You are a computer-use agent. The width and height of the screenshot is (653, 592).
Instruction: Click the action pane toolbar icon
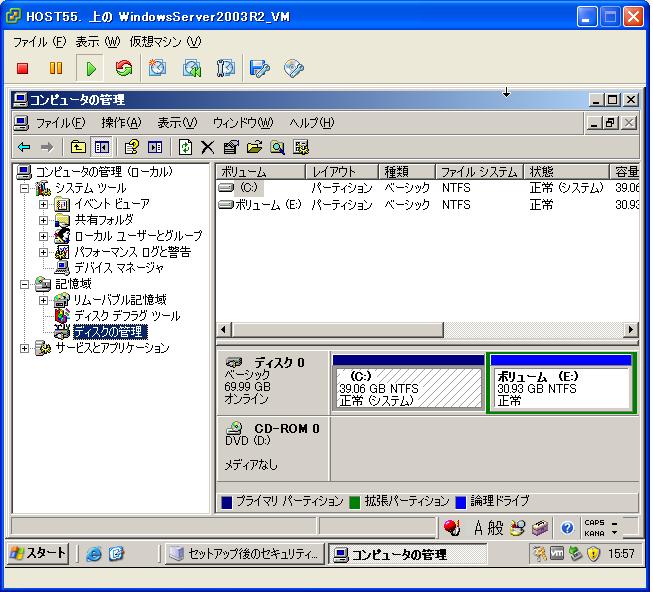pyautogui.click(x=155, y=147)
